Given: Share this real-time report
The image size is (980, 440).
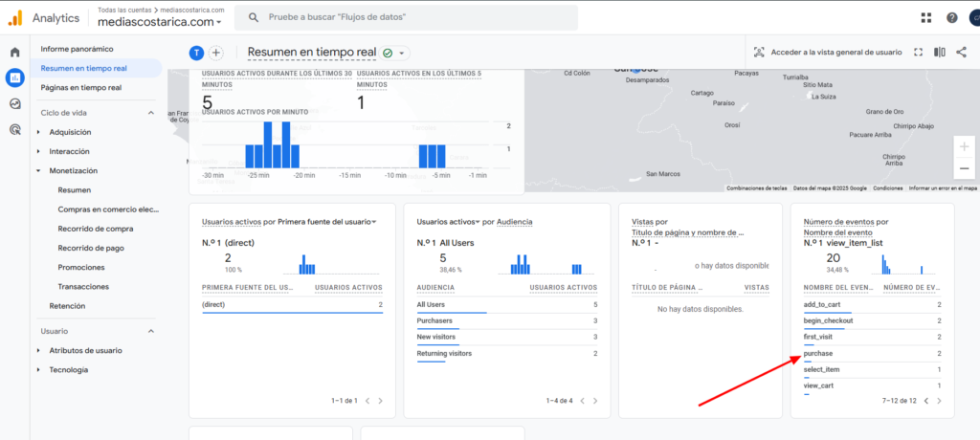Looking at the screenshot, I should tap(961, 53).
